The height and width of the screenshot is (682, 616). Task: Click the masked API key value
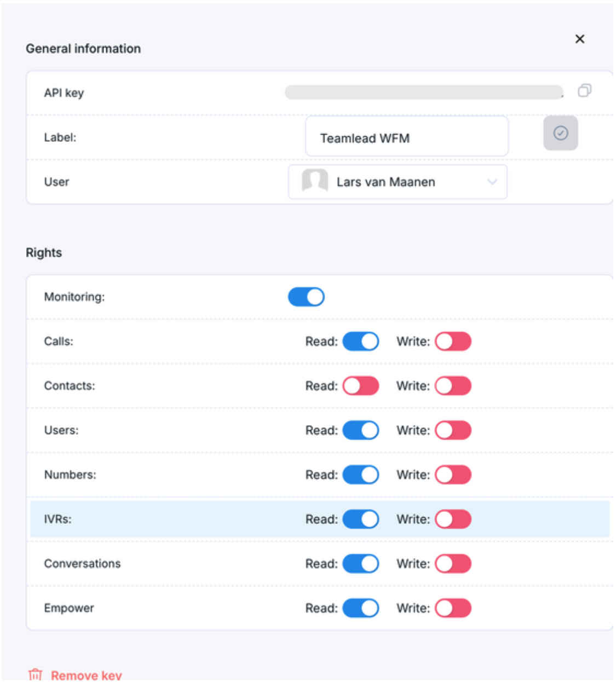click(x=423, y=92)
